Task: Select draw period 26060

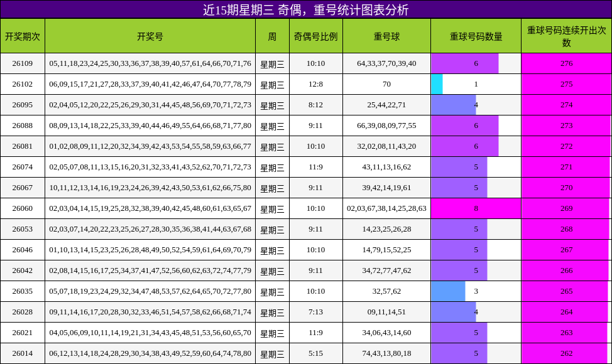Action: (x=23, y=208)
